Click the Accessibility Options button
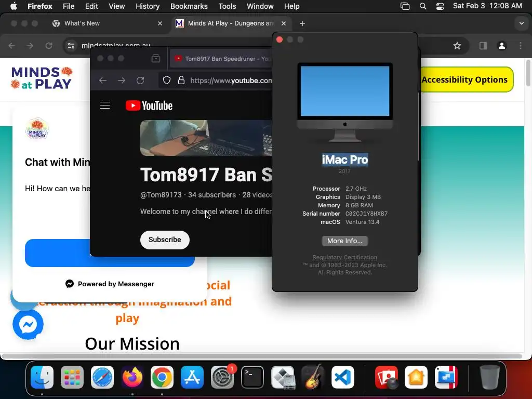This screenshot has height=399, width=532. [x=467, y=79]
